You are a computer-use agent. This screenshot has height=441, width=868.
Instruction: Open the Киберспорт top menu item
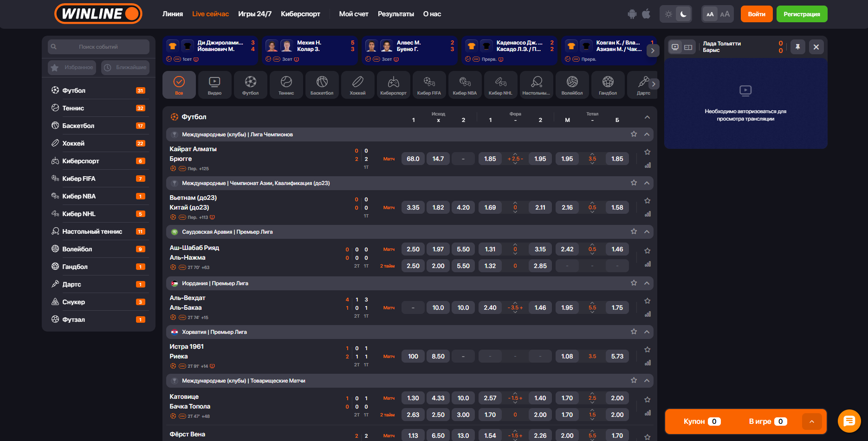[300, 14]
